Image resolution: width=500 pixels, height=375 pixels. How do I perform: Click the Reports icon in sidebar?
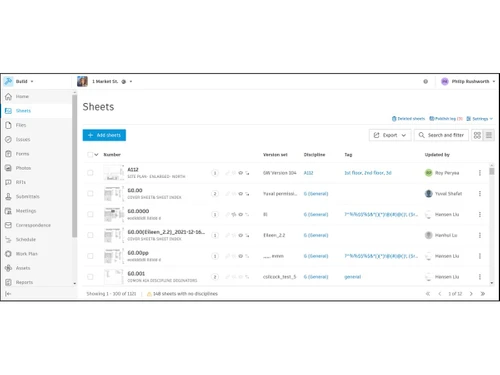[x=8, y=282]
